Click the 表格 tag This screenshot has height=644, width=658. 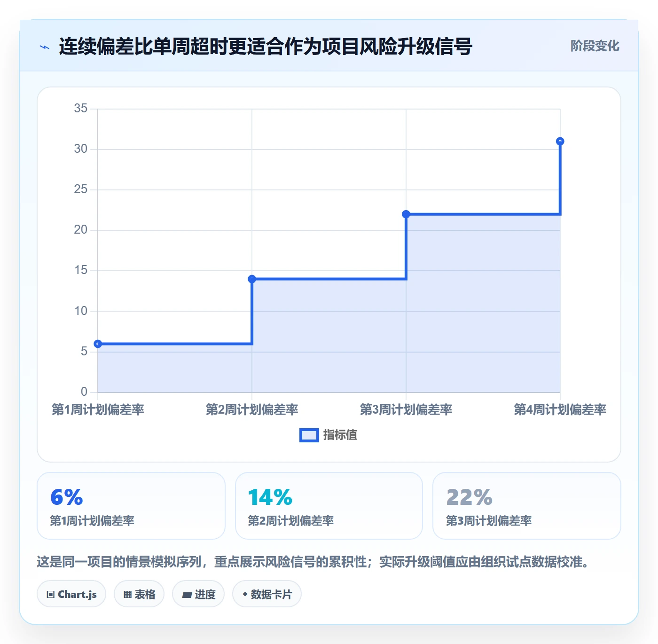139,594
